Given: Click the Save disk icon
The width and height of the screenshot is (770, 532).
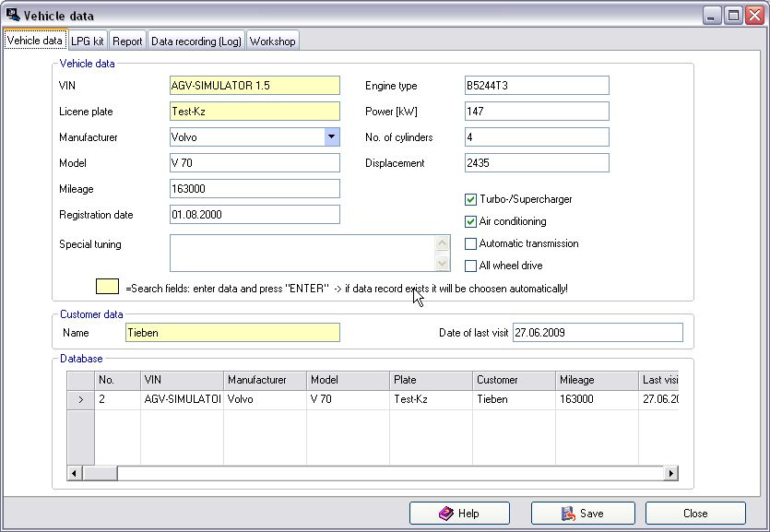Looking at the screenshot, I should point(568,514).
